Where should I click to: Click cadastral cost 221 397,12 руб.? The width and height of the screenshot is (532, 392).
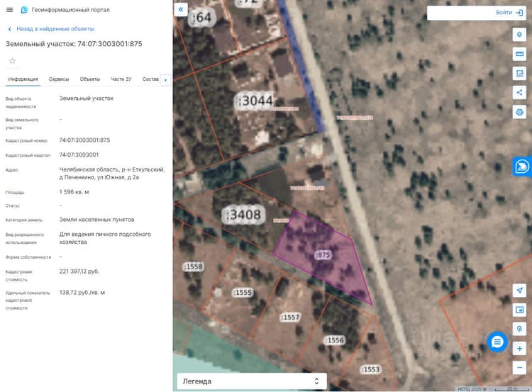(x=79, y=271)
